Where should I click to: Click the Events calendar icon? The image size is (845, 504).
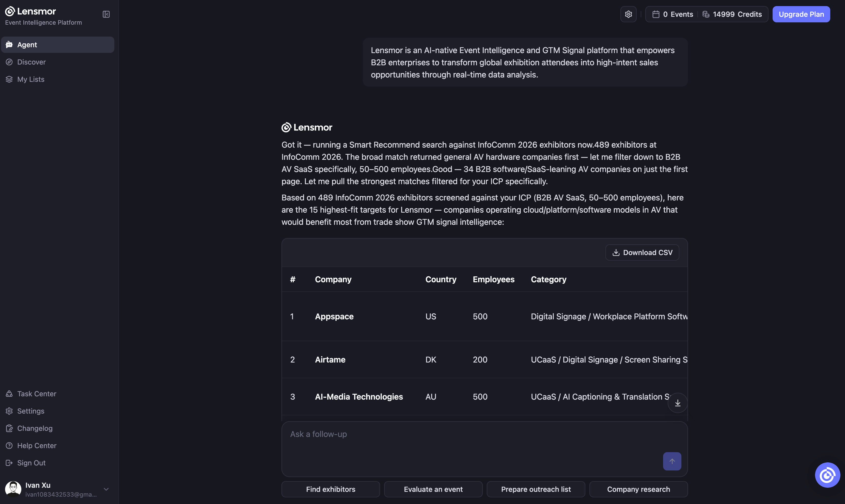point(656,14)
